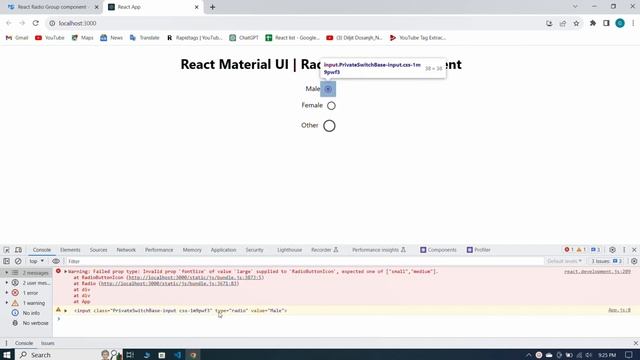Viewport: 640px width, 360px height.
Task: Open the 3 Issues counter button
Action: click(607, 261)
